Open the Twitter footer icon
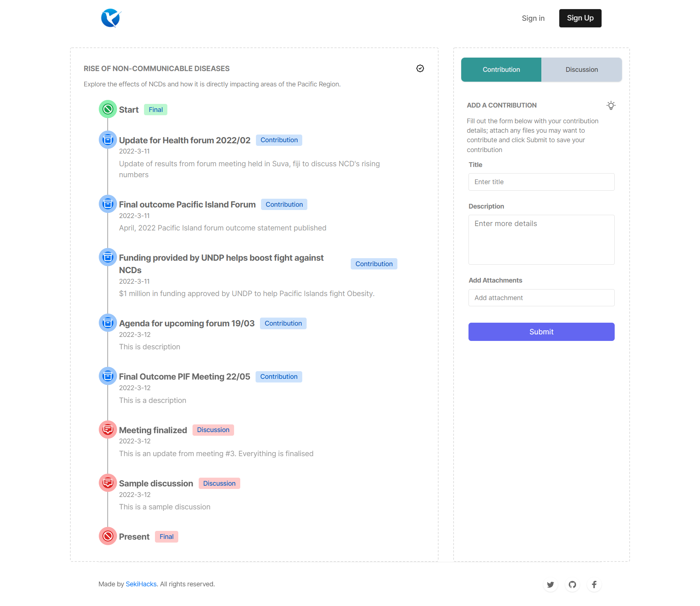This screenshot has height=606, width=700. tap(550, 584)
